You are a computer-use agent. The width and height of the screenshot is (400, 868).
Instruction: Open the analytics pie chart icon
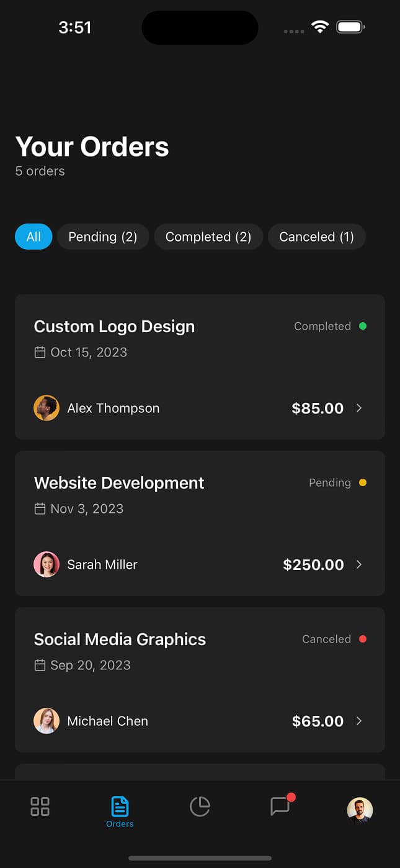click(x=200, y=807)
